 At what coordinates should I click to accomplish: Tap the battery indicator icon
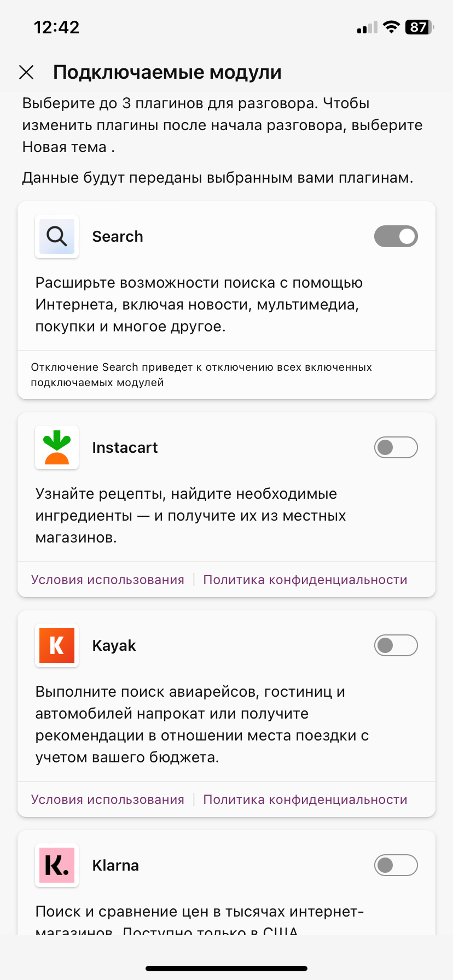point(419,27)
